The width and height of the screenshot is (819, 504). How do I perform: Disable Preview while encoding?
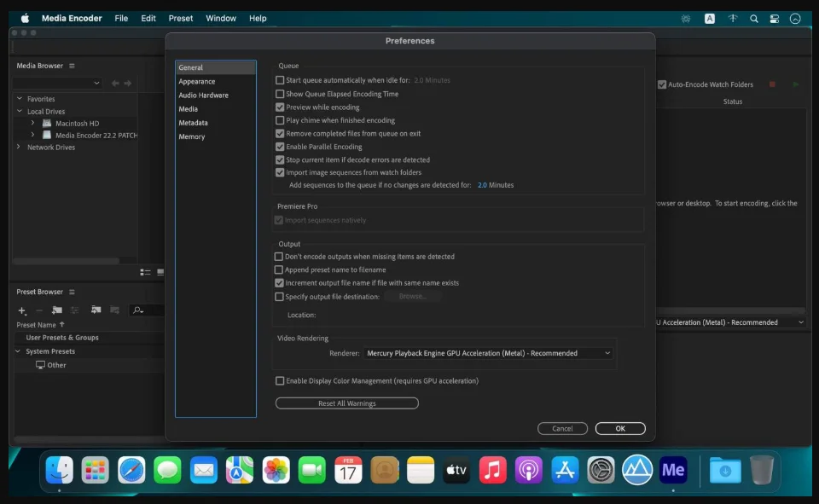280,107
